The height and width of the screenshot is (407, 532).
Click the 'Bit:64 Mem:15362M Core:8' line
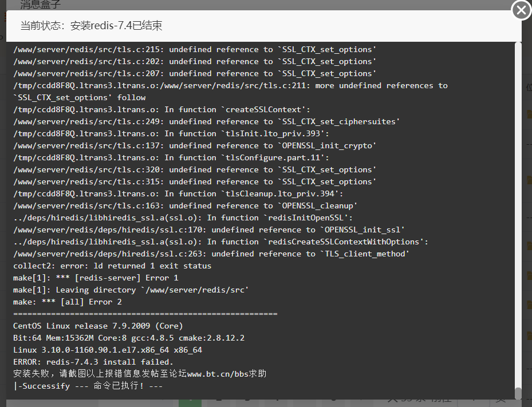pyautogui.click(x=129, y=338)
